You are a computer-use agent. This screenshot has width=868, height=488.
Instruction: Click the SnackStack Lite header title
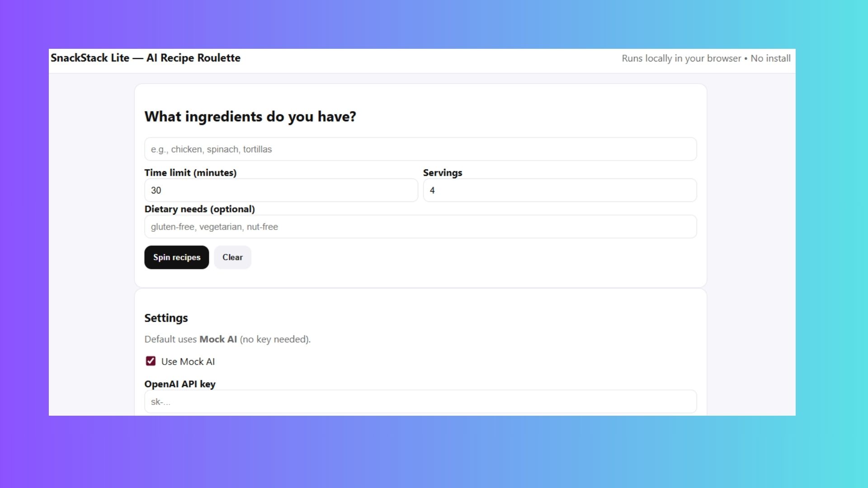(145, 58)
